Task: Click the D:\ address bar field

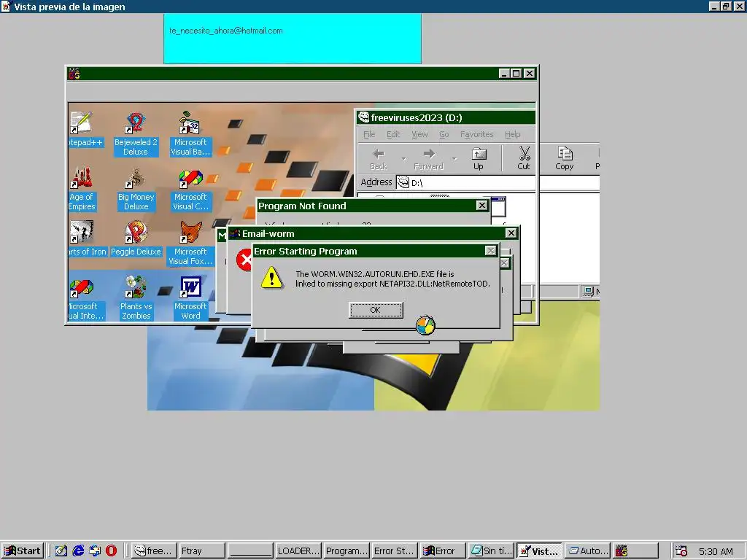Action: pyautogui.click(x=498, y=183)
